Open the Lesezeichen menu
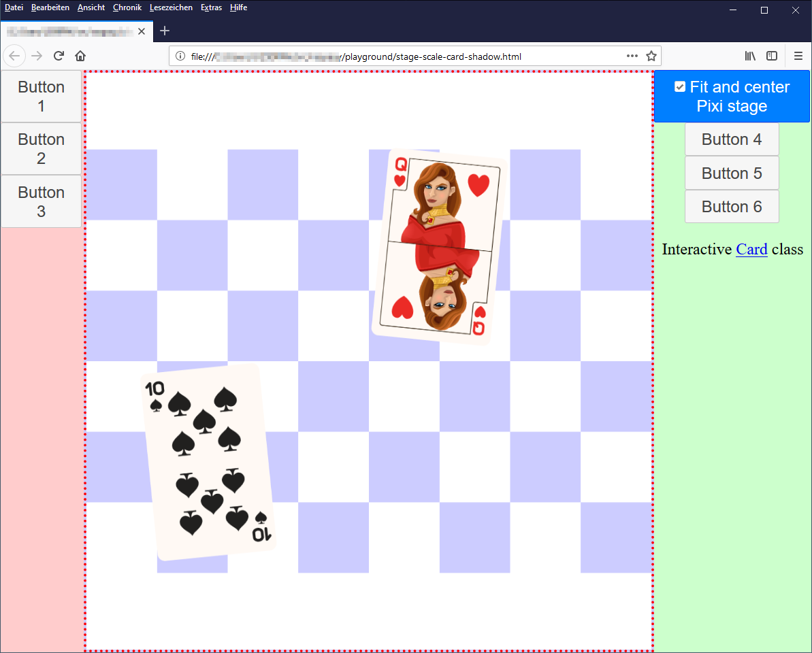 [171, 7]
